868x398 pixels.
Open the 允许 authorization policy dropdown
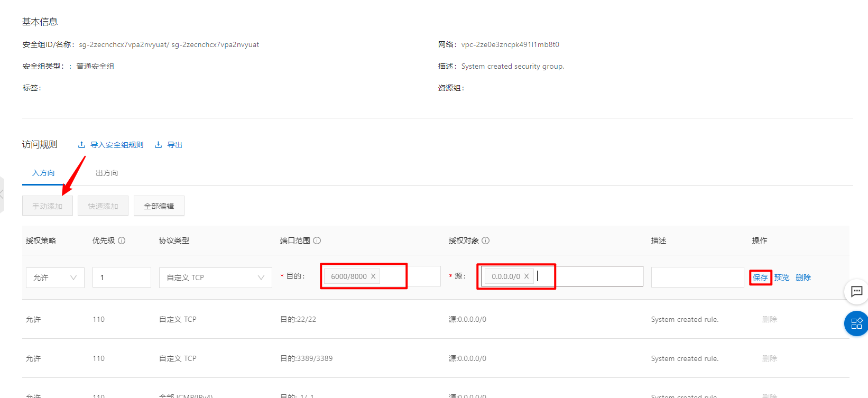pyautogui.click(x=55, y=277)
